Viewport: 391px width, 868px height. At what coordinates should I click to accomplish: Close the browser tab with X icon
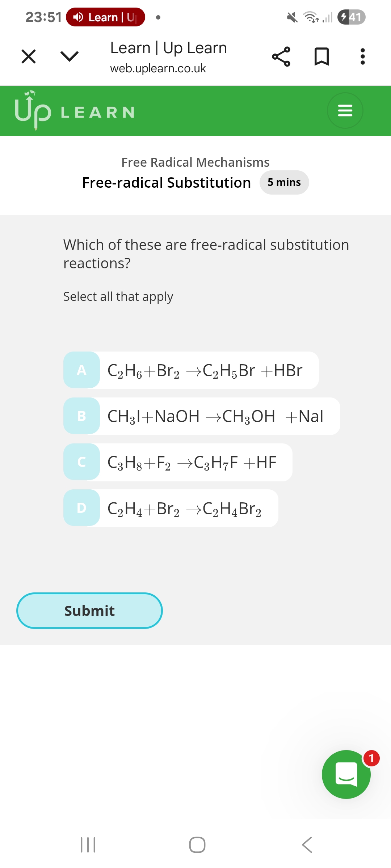pyautogui.click(x=29, y=56)
